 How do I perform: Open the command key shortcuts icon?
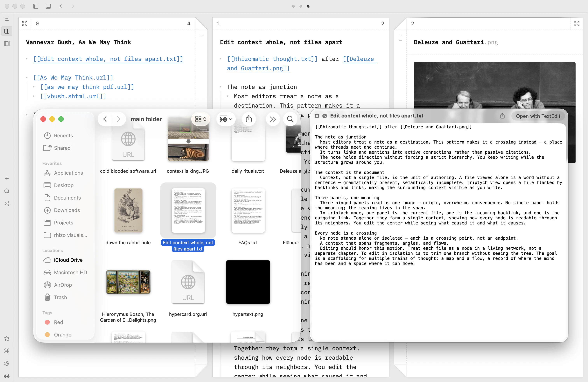pyautogui.click(x=7, y=351)
